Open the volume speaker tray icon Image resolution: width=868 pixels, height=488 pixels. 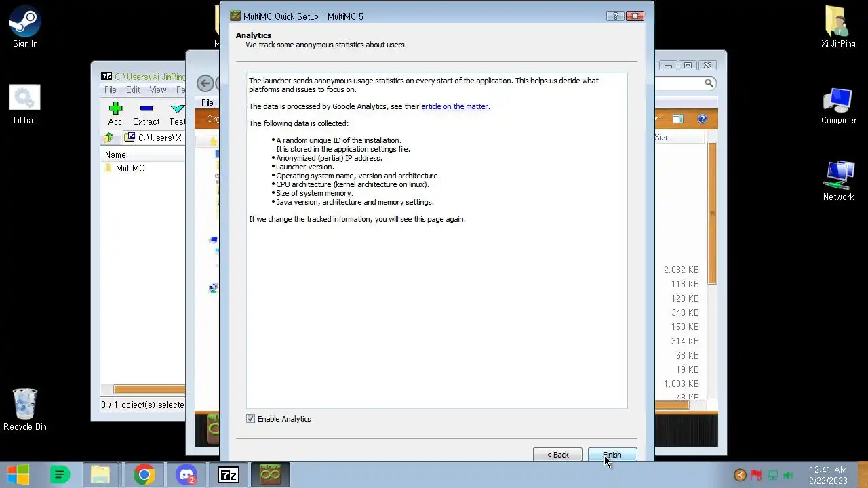click(788, 475)
